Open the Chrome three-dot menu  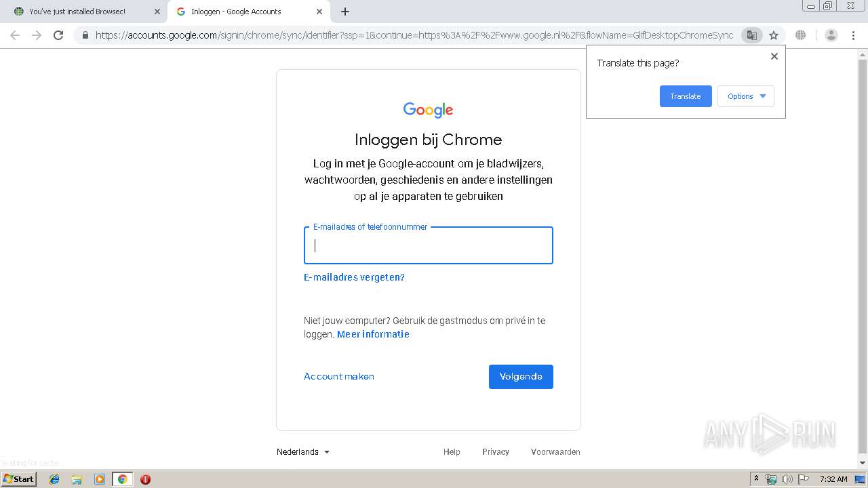(x=853, y=35)
